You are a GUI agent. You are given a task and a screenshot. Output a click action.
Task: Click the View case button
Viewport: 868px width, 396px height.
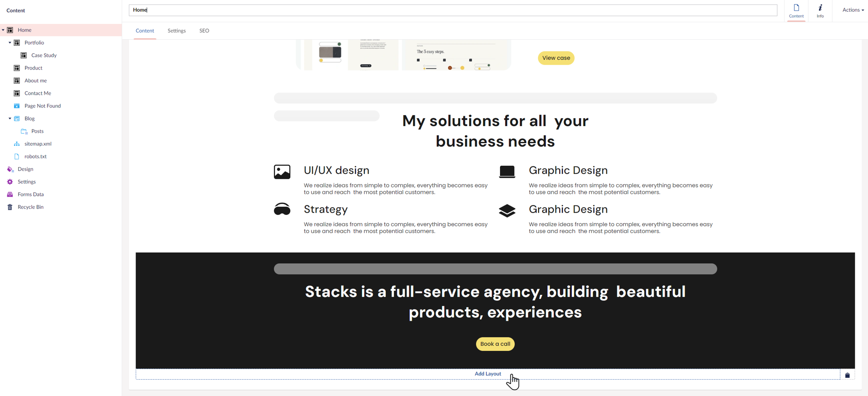pyautogui.click(x=556, y=58)
